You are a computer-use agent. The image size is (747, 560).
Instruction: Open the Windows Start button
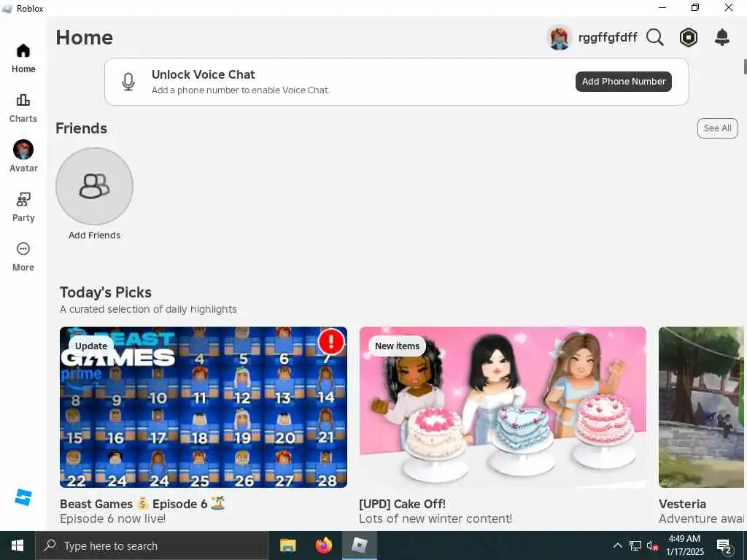18,545
